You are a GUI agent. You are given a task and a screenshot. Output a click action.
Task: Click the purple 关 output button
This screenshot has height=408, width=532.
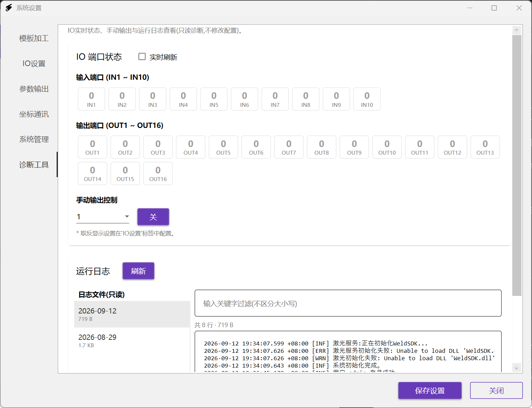[153, 217]
